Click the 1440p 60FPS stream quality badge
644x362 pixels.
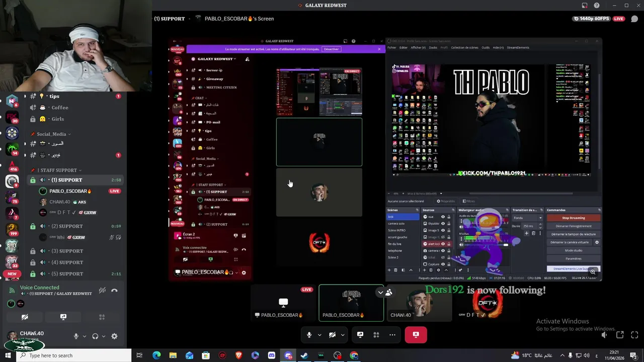pyautogui.click(x=592, y=19)
